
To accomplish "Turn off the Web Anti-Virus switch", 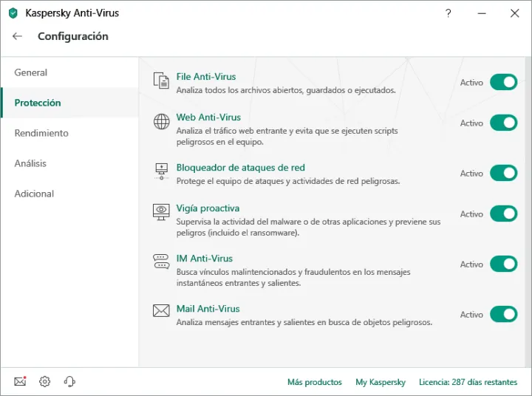I will [x=503, y=123].
